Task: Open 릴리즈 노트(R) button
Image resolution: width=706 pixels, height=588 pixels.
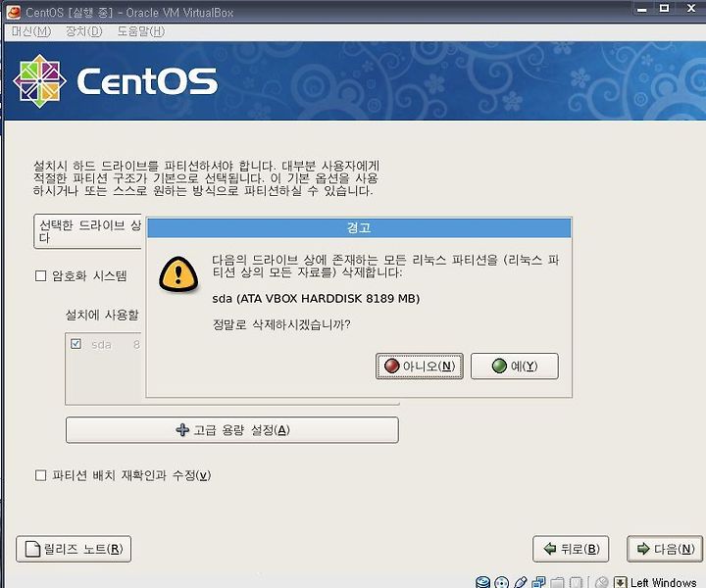Action: point(74,549)
